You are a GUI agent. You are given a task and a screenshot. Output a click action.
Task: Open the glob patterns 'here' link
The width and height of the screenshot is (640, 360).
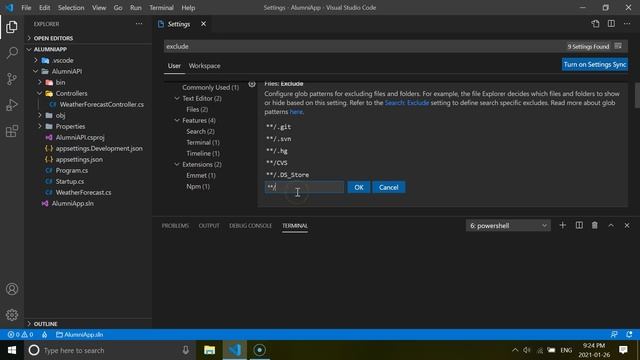tap(296, 111)
